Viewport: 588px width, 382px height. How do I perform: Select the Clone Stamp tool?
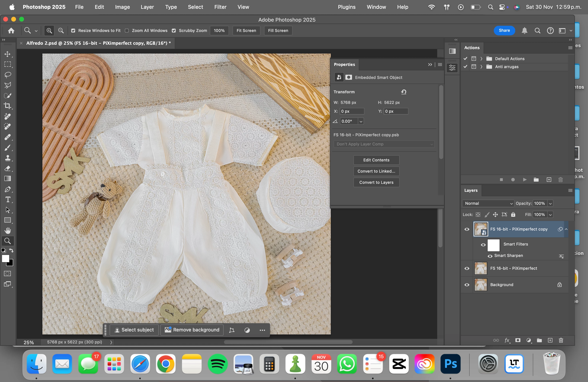(7, 158)
